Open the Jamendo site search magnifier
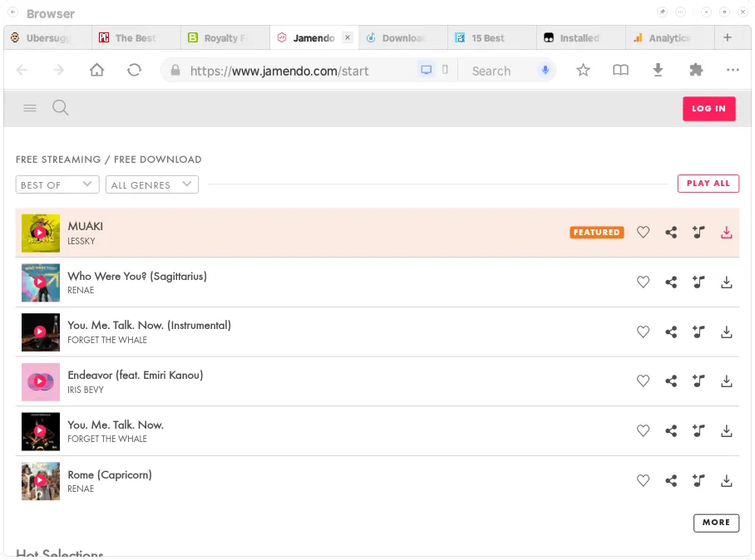The width and height of the screenshot is (755, 560). point(60,108)
